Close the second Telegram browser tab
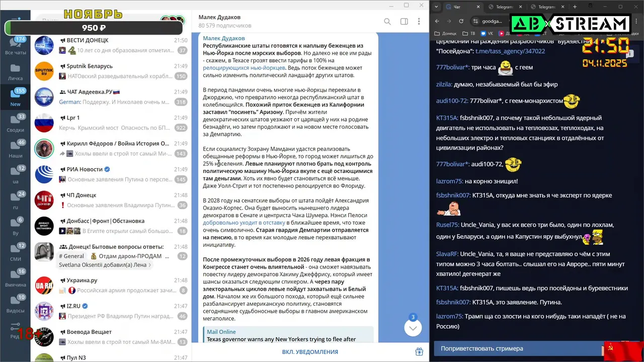 (x=562, y=7)
